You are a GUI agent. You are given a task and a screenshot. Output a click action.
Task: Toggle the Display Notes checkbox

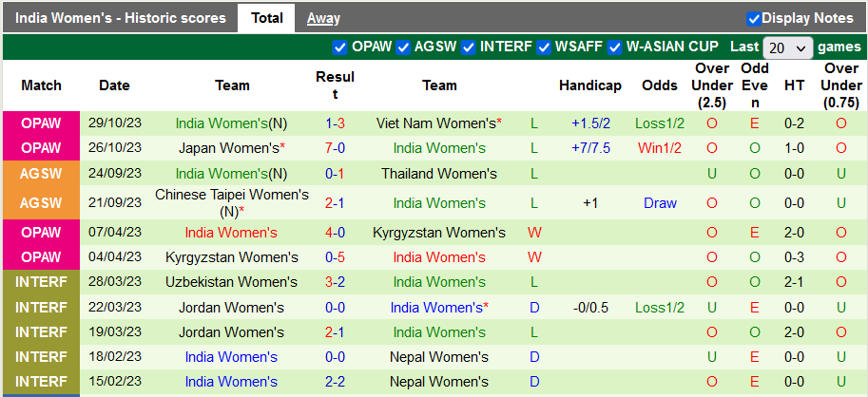(754, 18)
